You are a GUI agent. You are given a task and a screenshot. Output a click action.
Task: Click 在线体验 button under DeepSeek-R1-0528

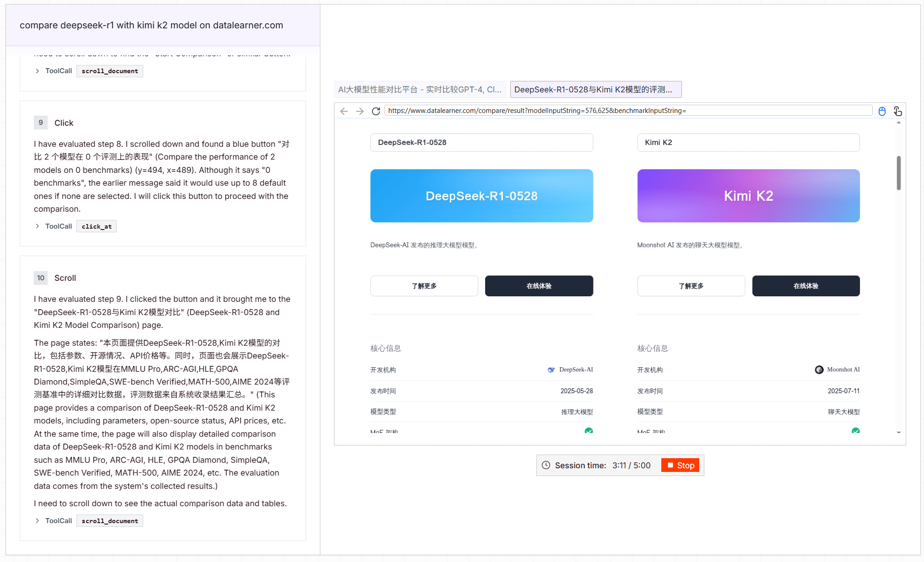pos(539,286)
